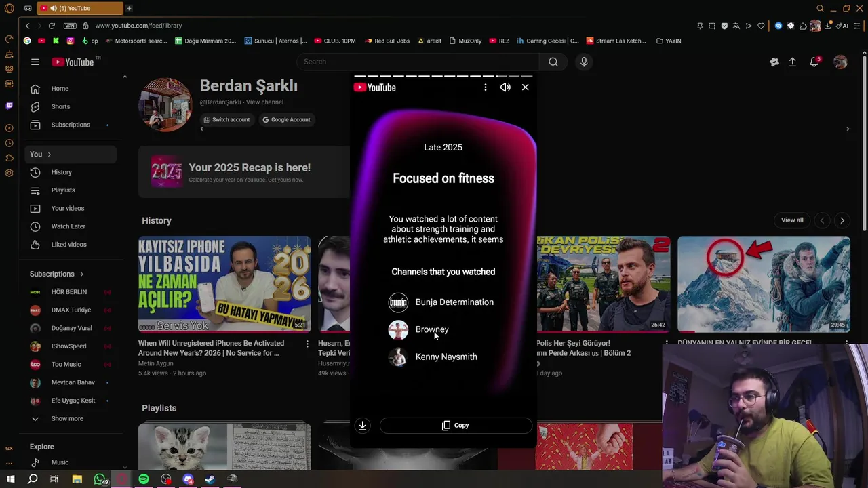Go back in browser
The image size is (868, 488).
click(27, 26)
